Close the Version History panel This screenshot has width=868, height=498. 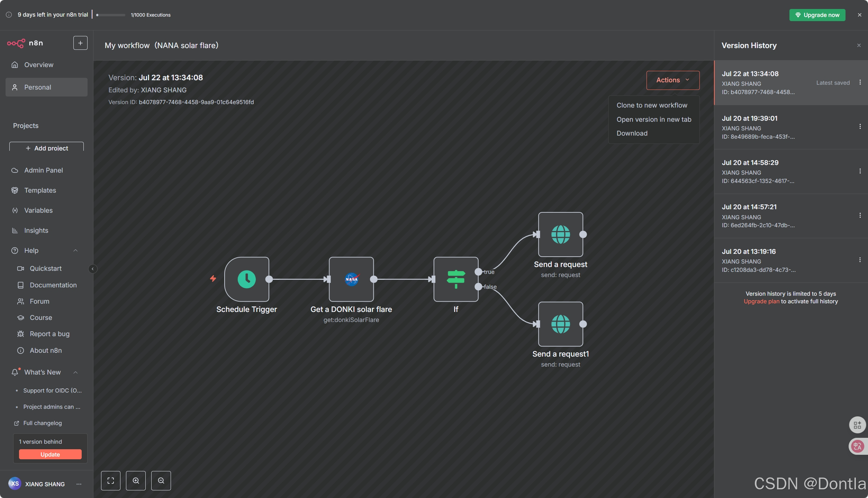[859, 45]
